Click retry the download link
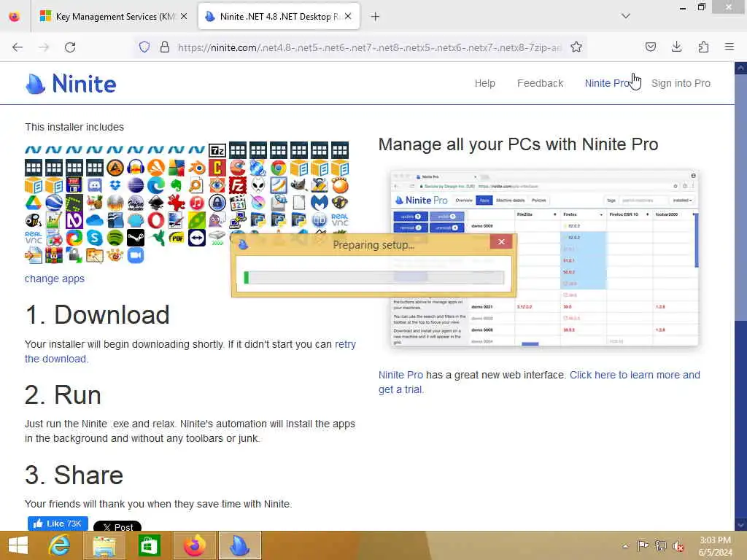The height and width of the screenshot is (560, 747). [190, 351]
